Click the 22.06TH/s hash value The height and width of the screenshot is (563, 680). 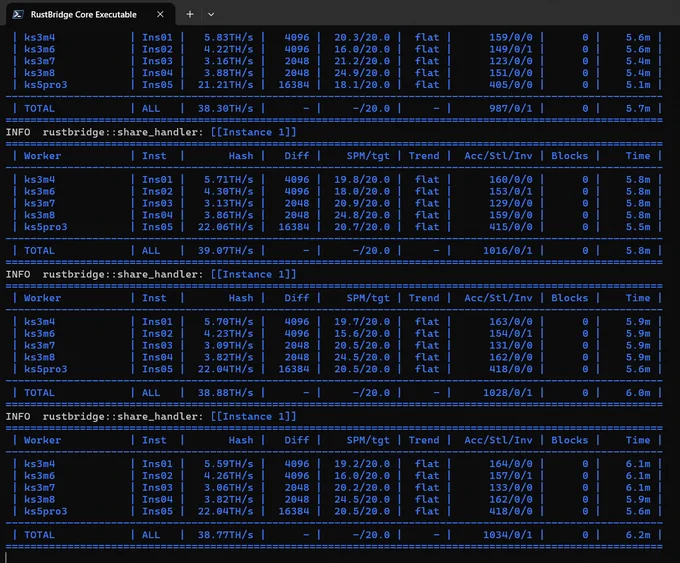coord(226,227)
